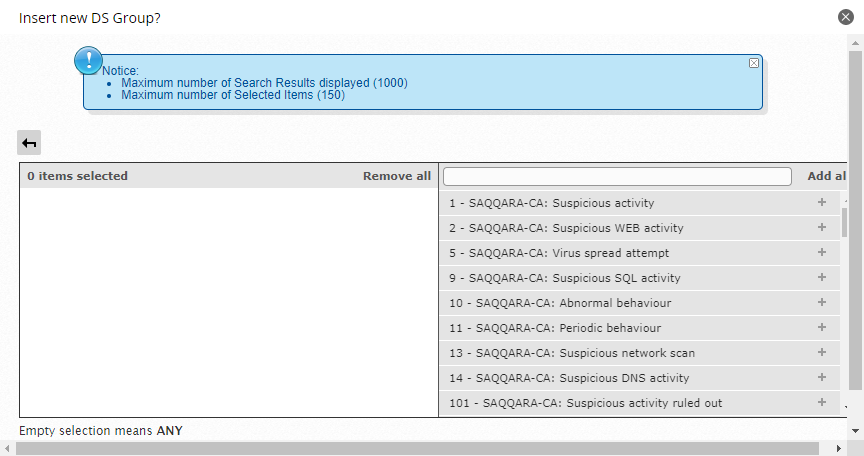Add 'Suspicious network scan' using plus icon
864x456 pixels.
(x=822, y=352)
